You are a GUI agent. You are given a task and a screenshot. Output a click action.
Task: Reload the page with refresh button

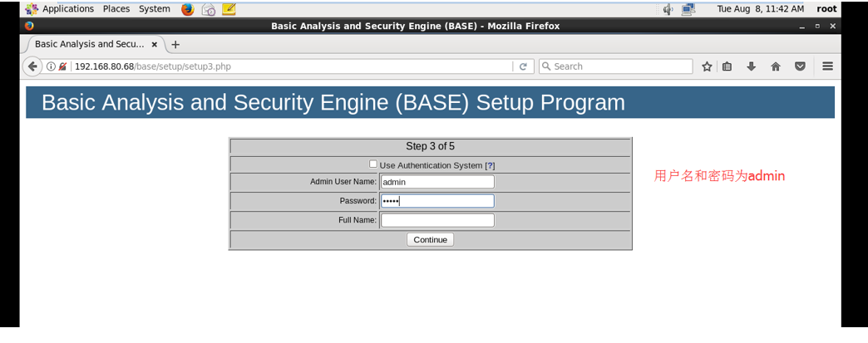point(523,66)
